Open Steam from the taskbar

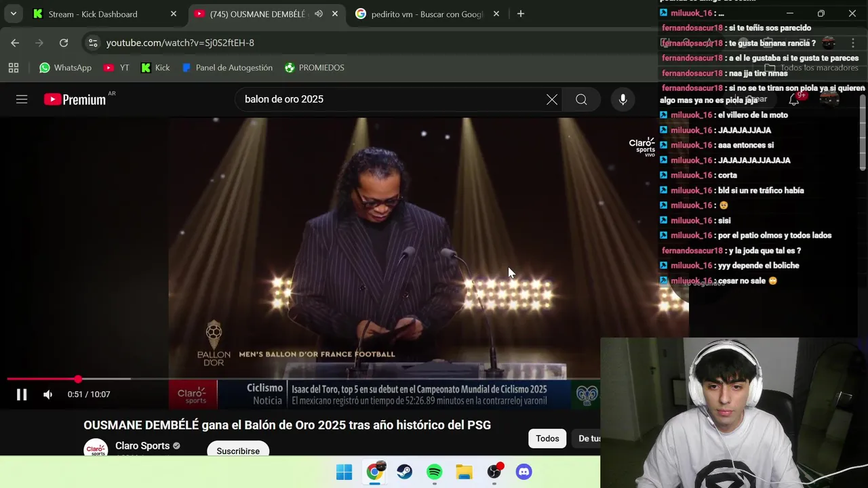pyautogui.click(x=404, y=472)
